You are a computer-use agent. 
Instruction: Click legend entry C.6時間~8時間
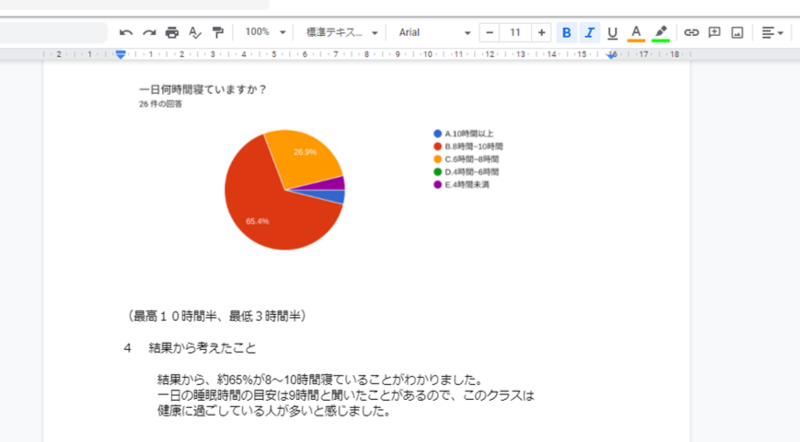(x=466, y=159)
